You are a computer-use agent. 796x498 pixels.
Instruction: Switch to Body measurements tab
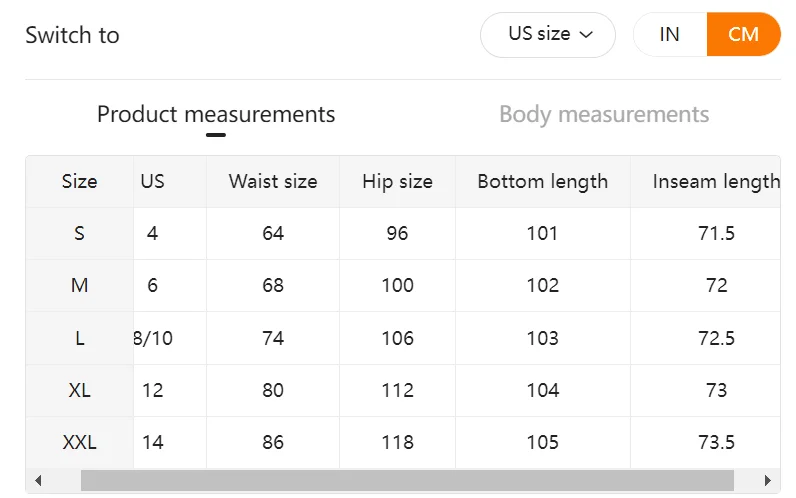point(604,114)
